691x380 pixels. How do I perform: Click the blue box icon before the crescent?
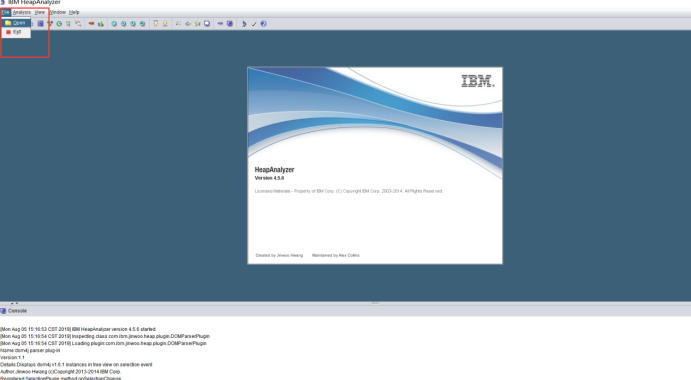[x=230, y=24]
